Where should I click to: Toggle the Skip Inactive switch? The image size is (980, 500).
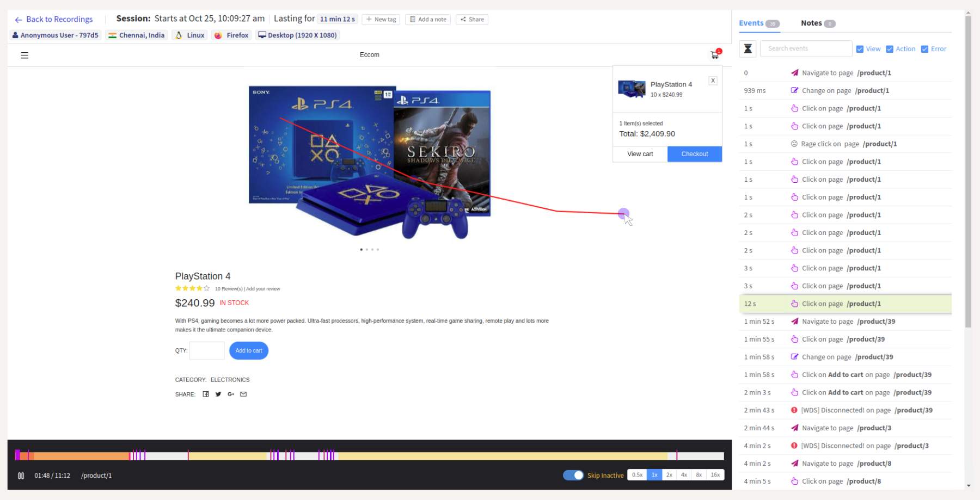[x=573, y=475]
